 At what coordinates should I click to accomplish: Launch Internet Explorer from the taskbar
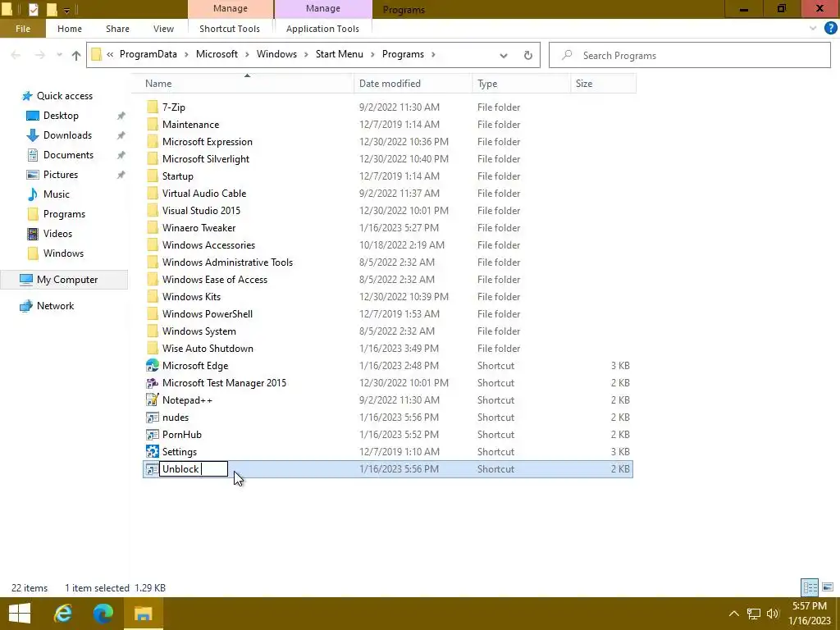coord(62,614)
